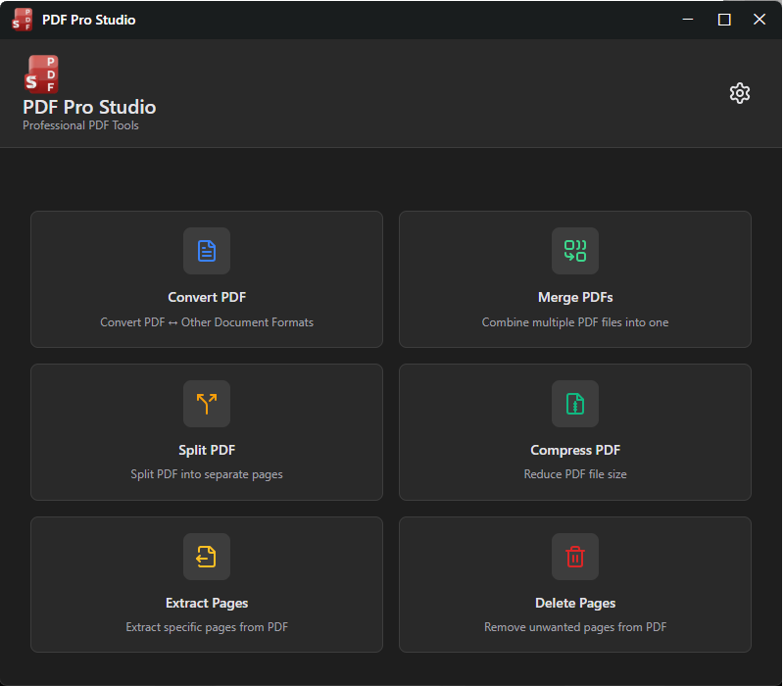Click the green merge icon for Merge PDFs
Image resolution: width=784 pixels, height=686 pixels.
click(x=575, y=251)
